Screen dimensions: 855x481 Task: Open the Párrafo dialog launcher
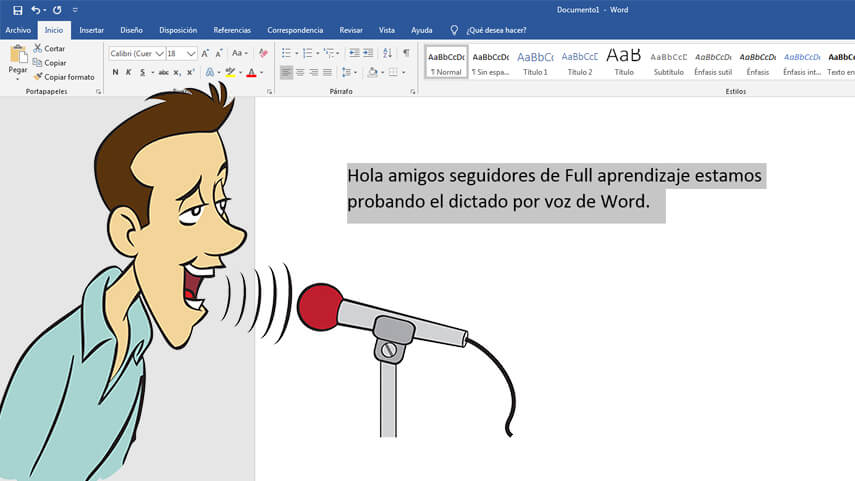[x=413, y=92]
